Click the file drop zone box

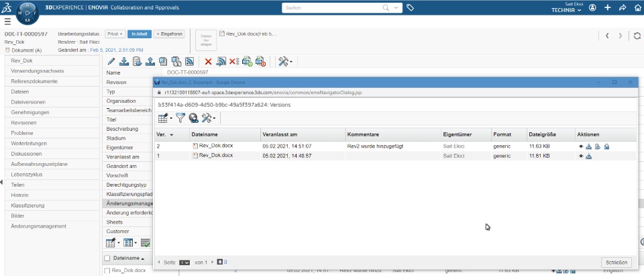[206, 40]
